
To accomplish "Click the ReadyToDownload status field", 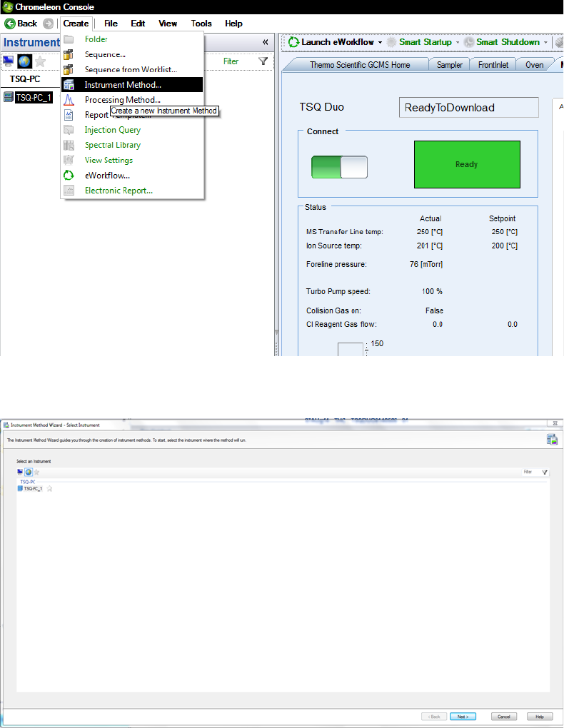I will pyautogui.click(x=469, y=107).
